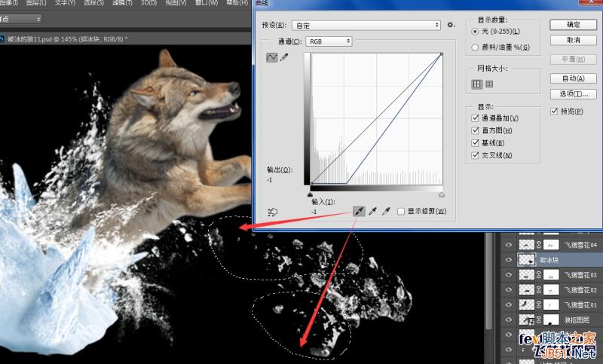
Task: Open the options bar sample dropdown
Action: [x=21, y=19]
